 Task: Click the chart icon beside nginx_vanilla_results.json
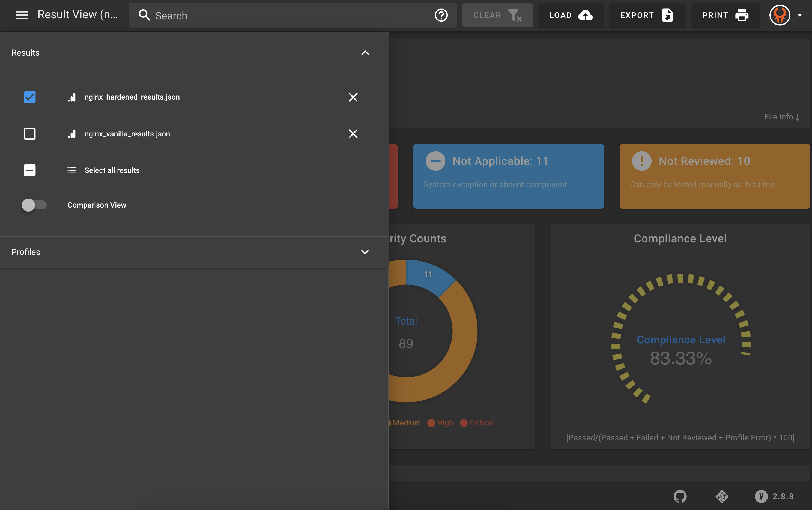coord(71,134)
